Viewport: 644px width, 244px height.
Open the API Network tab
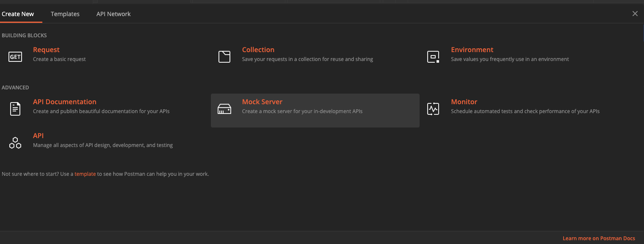tap(113, 14)
